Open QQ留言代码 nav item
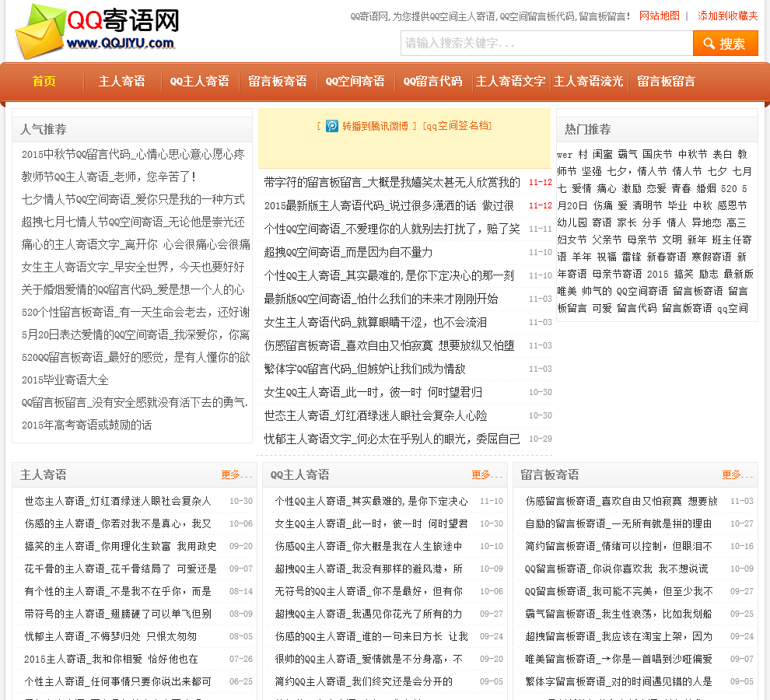Viewport: 770px width, 700px height. pyautogui.click(x=432, y=81)
